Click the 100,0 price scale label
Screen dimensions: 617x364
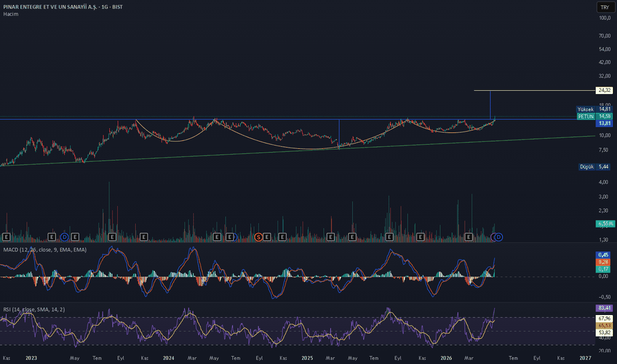coord(604,18)
